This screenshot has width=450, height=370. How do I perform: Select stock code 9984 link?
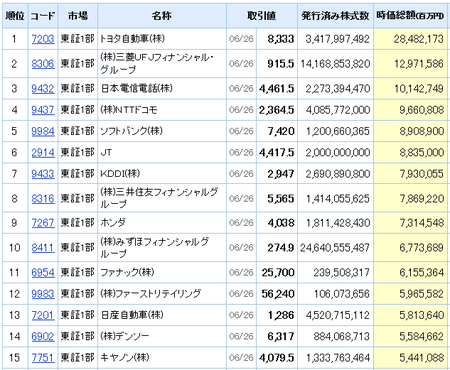(x=43, y=131)
